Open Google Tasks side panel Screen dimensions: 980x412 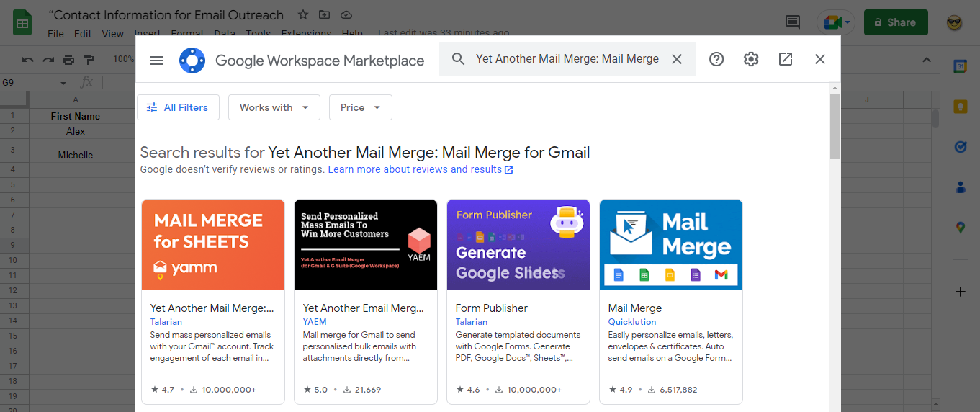pyautogui.click(x=960, y=147)
